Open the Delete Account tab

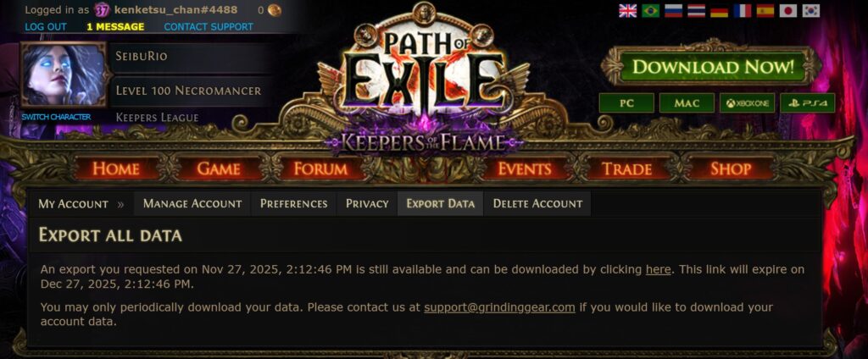537,203
